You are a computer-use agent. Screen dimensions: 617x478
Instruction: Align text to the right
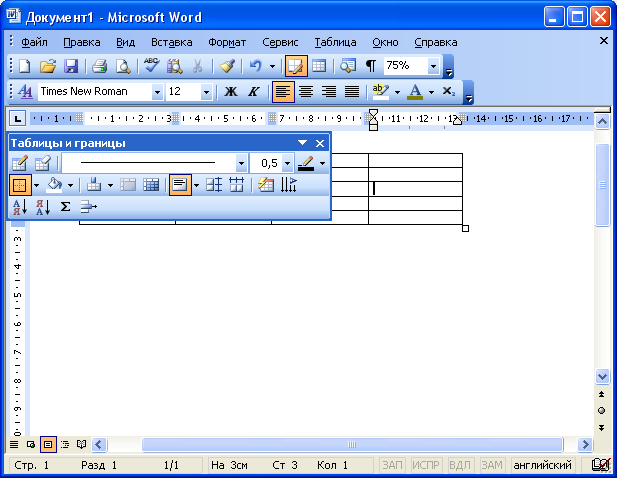pyautogui.click(x=329, y=92)
